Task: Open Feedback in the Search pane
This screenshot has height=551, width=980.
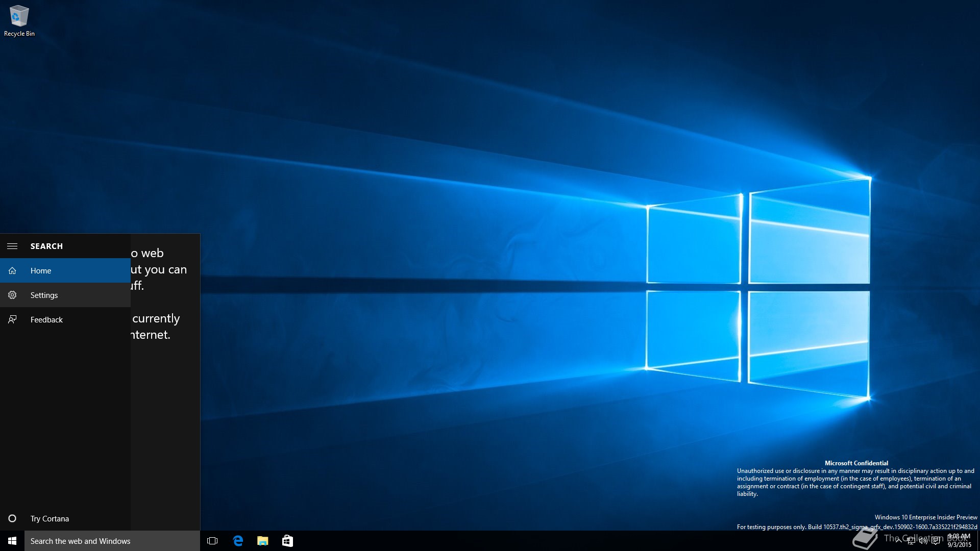Action: click(x=65, y=319)
